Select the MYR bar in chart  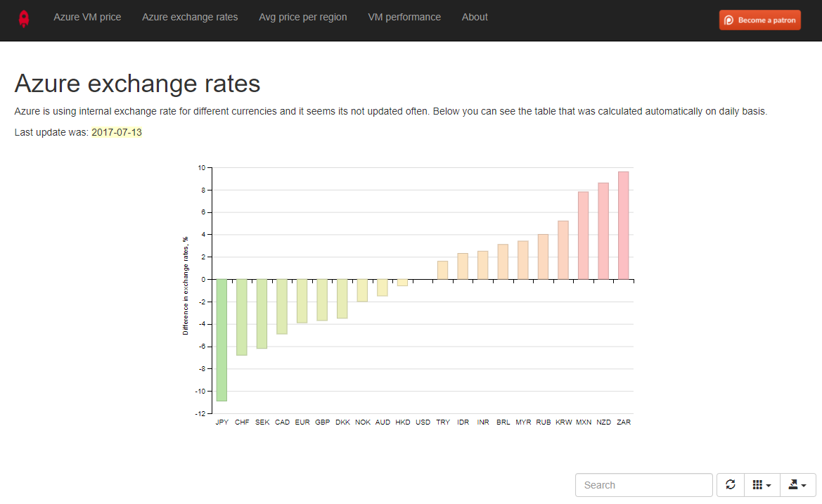click(523, 260)
